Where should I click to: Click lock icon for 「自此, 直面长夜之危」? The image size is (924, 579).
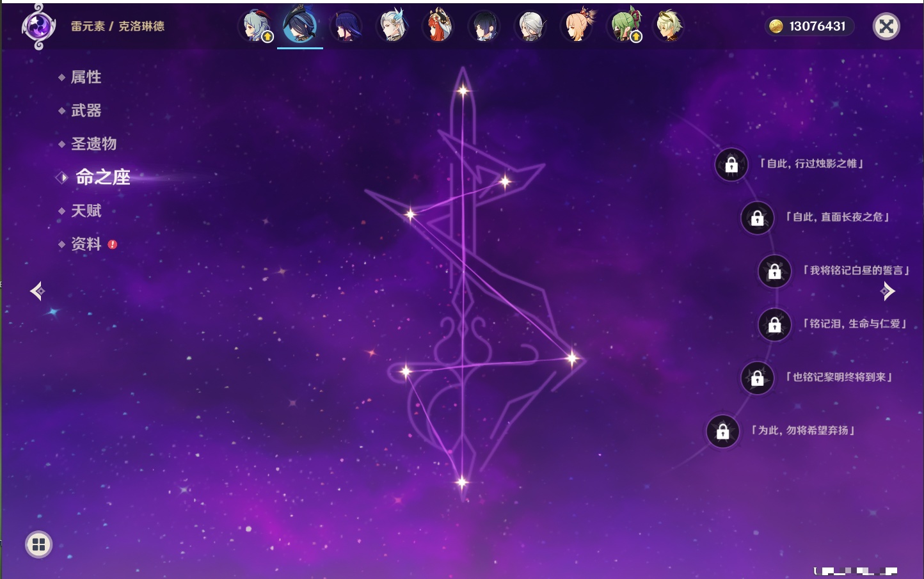click(x=757, y=218)
